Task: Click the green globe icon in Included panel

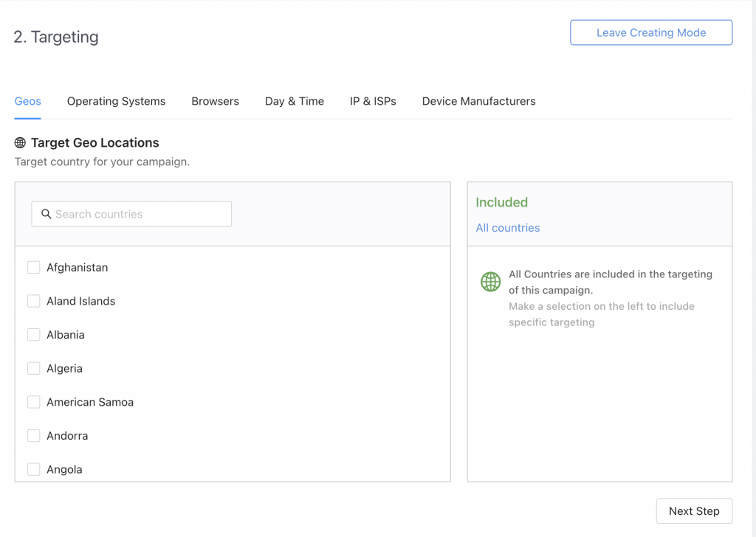Action: pyautogui.click(x=490, y=282)
